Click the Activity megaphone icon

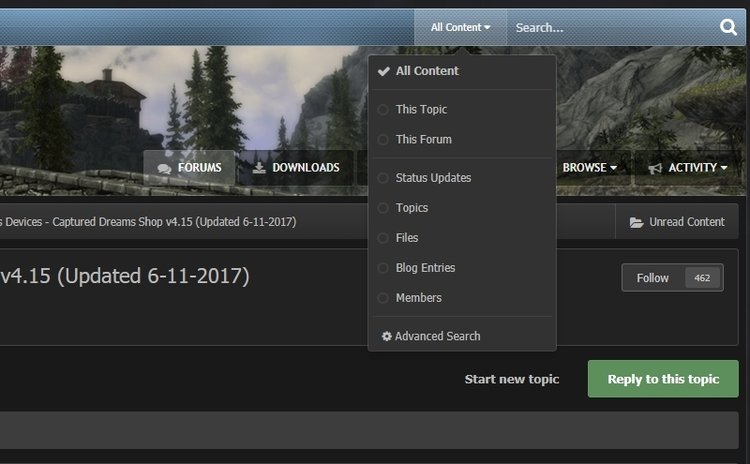655,168
